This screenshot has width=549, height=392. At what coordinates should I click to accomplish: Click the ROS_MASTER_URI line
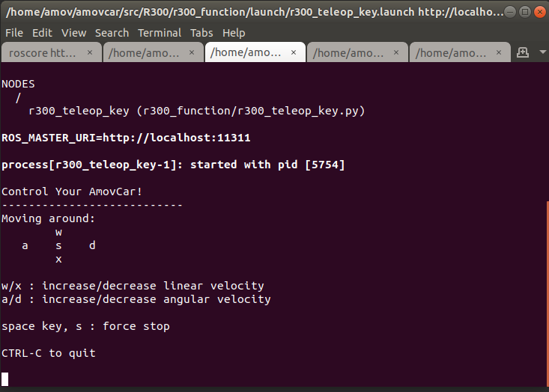pyautogui.click(x=126, y=138)
